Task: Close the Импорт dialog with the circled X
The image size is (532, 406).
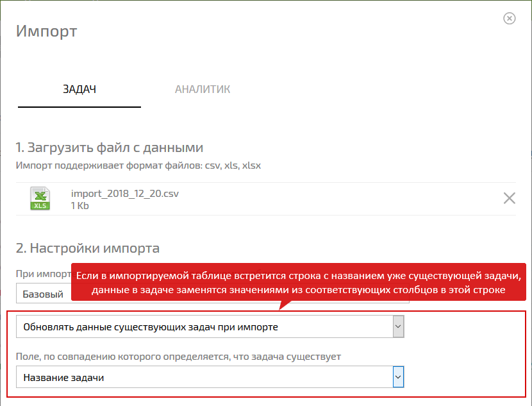Action: coord(510,19)
